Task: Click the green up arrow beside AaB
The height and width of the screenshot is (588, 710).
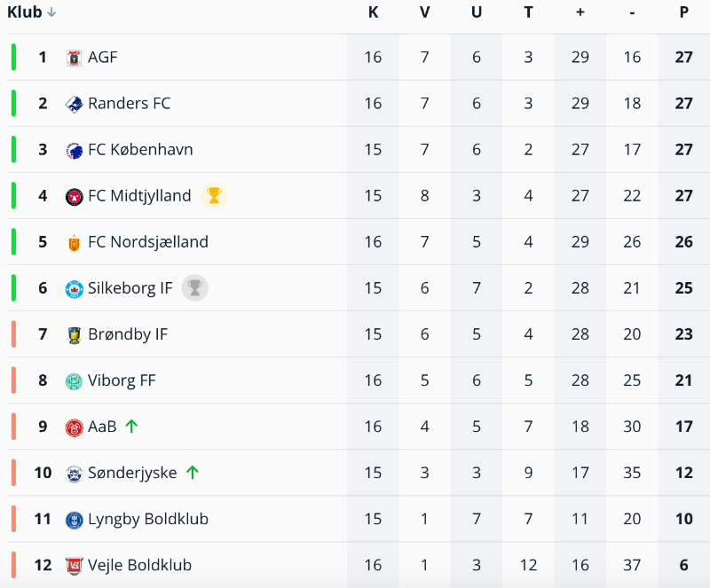Action: [x=132, y=427]
